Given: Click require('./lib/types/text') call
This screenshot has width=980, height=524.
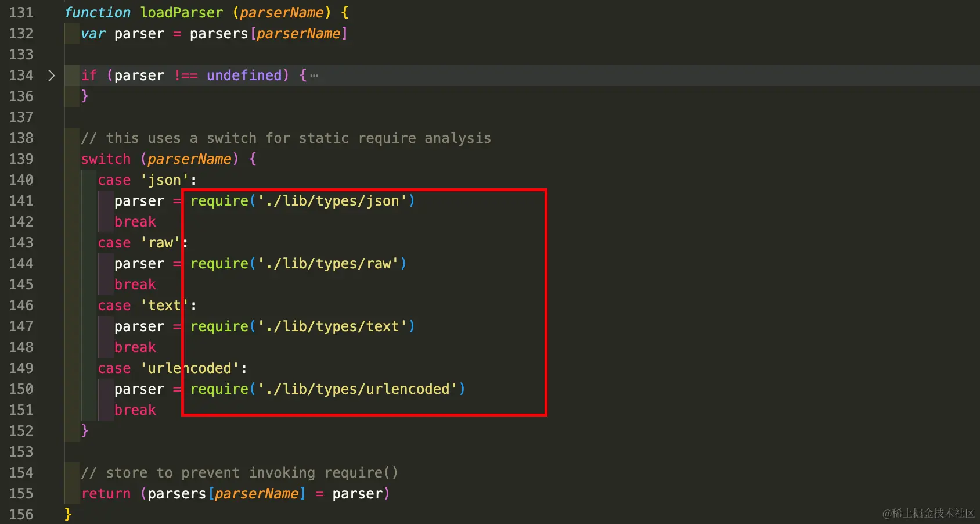Looking at the screenshot, I should pyautogui.click(x=302, y=326).
